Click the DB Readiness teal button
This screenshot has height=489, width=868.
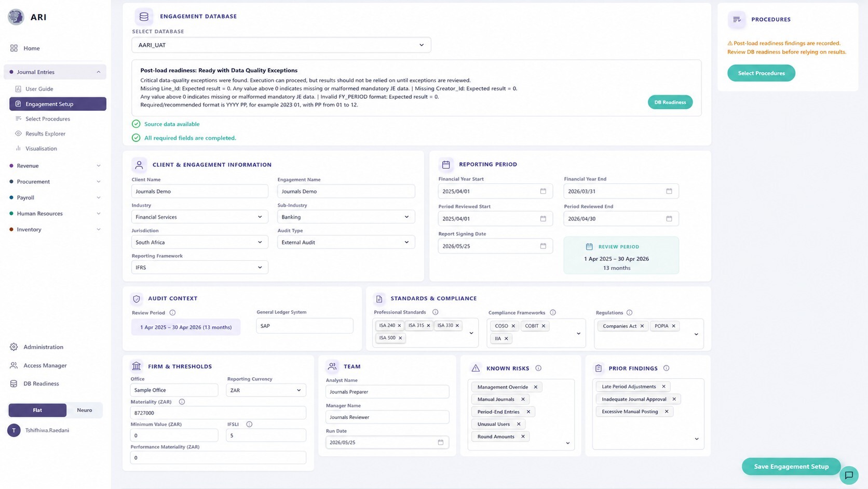pyautogui.click(x=670, y=102)
